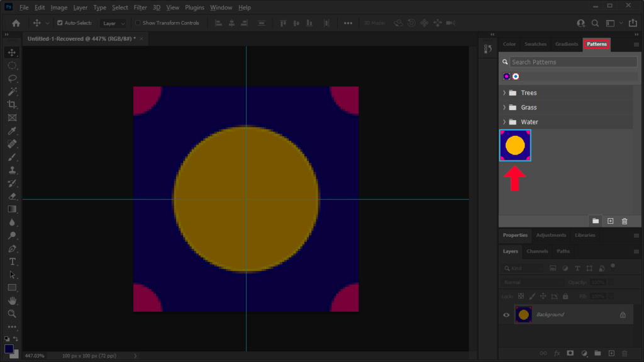Create a new pattern group folder
The height and width of the screenshot is (362, 644).
pyautogui.click(x=595, y=221)
